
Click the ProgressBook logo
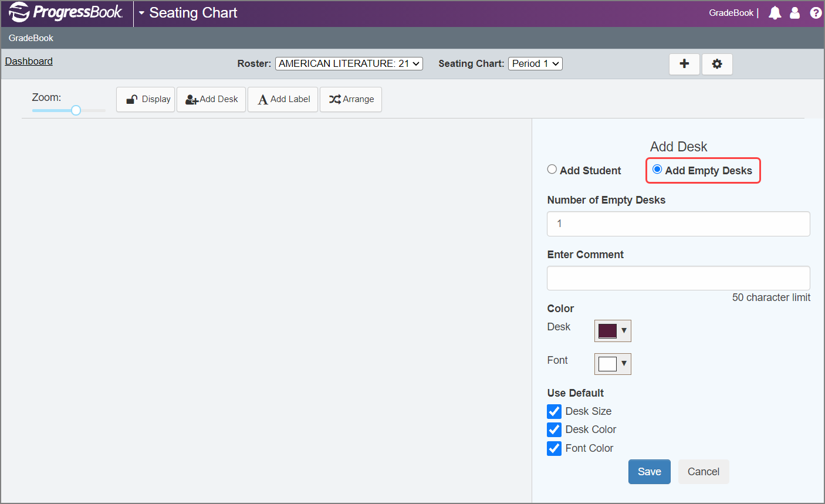click(x=66, y=12)
